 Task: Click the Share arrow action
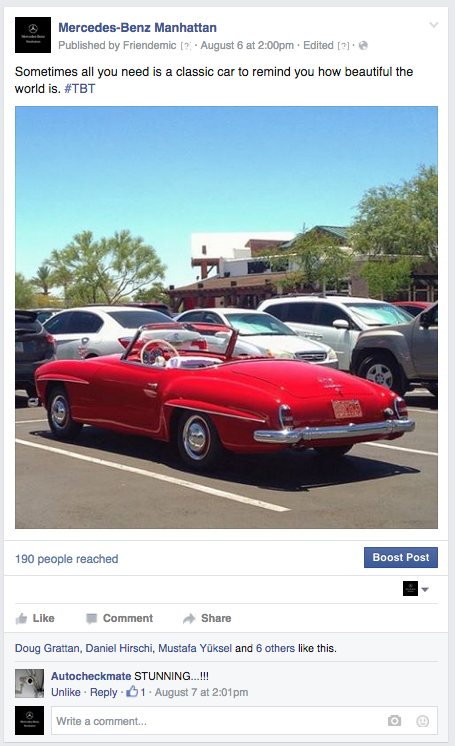[207, 618]
